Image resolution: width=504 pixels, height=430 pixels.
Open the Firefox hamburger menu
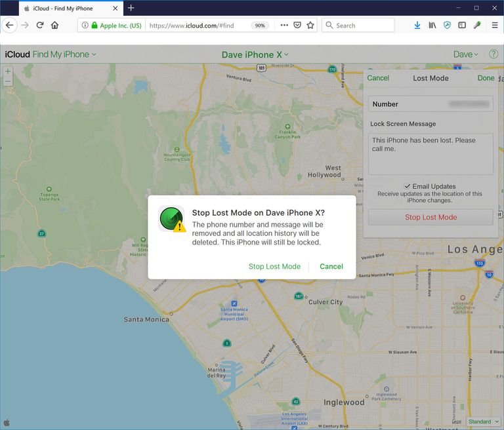pos(495,25)
